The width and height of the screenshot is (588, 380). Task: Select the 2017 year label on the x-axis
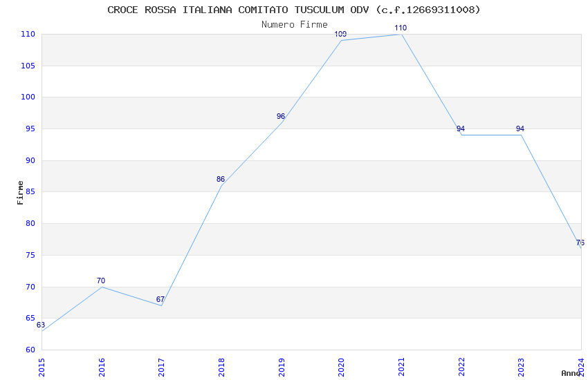(161, 368)
